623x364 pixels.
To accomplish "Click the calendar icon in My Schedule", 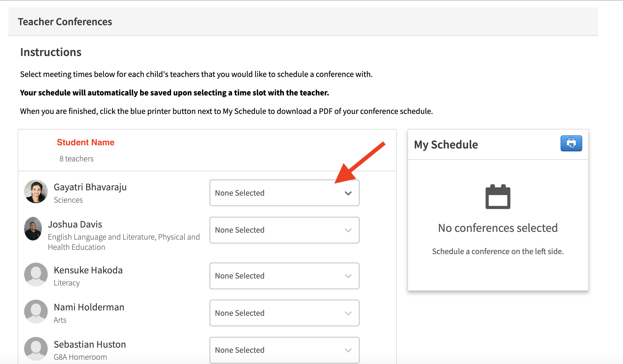I will 498,197.
